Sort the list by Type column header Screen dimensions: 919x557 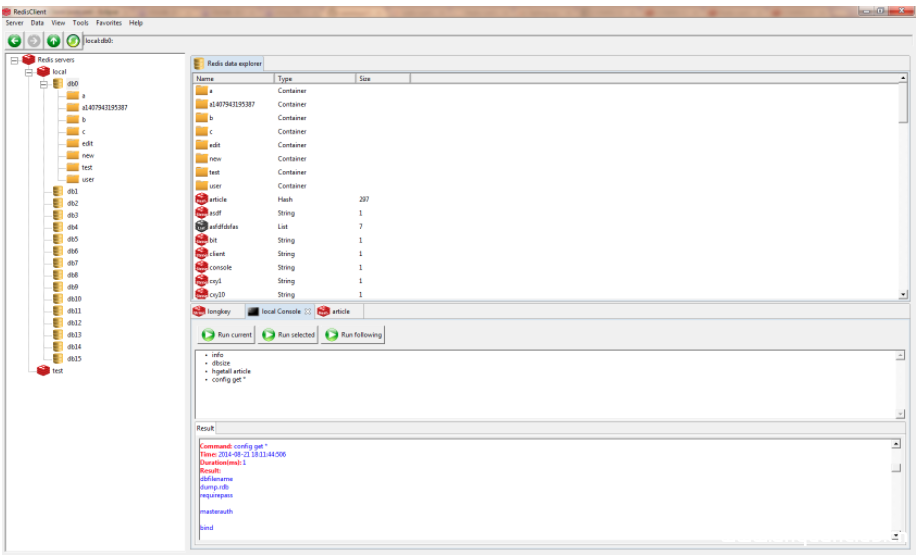point(314,78)
